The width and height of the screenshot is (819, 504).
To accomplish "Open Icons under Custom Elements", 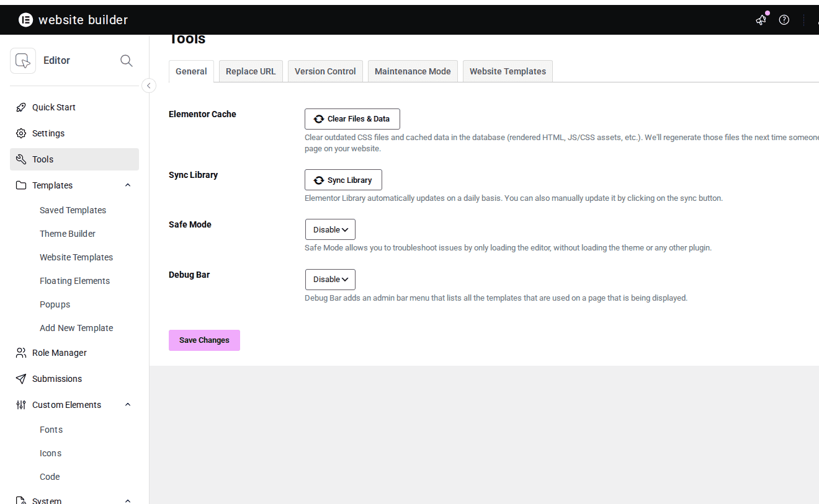I will click(50, 453).
